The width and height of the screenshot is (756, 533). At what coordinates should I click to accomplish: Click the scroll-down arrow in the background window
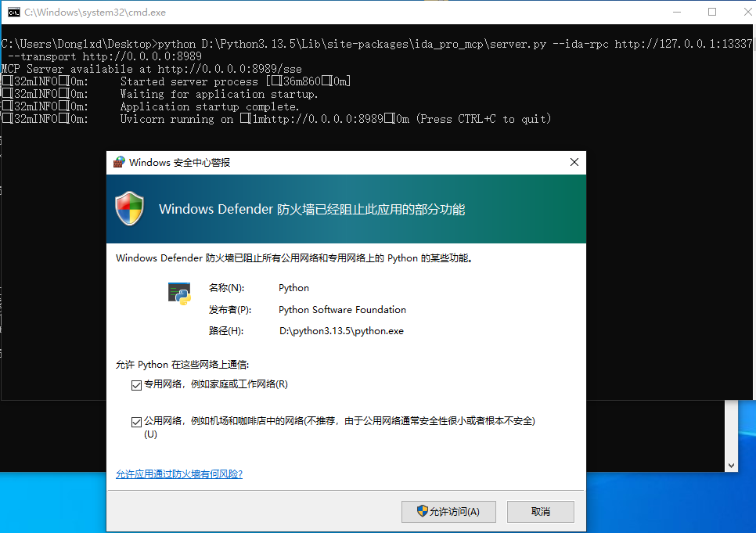click(732, 466)
